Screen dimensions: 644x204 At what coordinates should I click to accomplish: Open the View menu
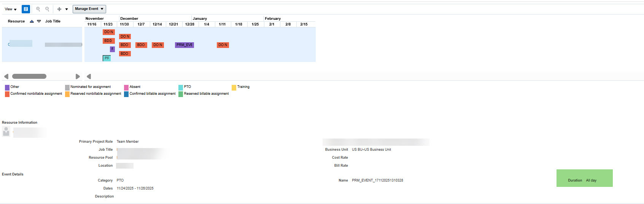point(11,9)
